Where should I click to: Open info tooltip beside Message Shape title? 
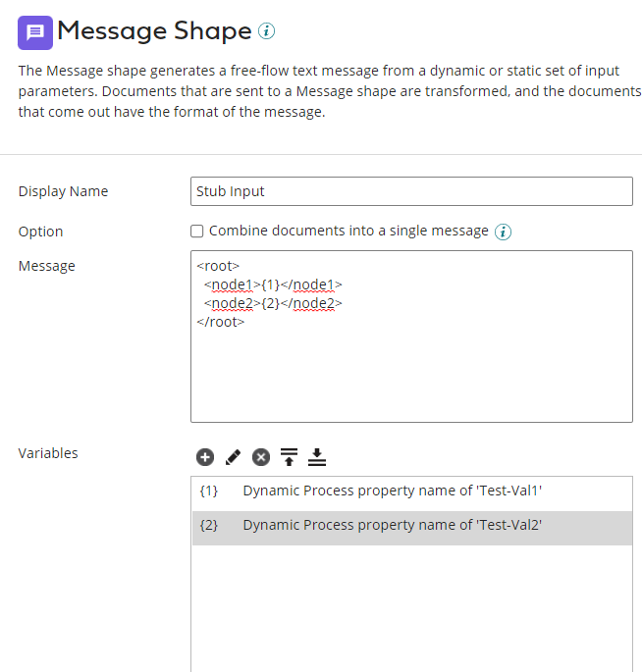coord(266,31)
